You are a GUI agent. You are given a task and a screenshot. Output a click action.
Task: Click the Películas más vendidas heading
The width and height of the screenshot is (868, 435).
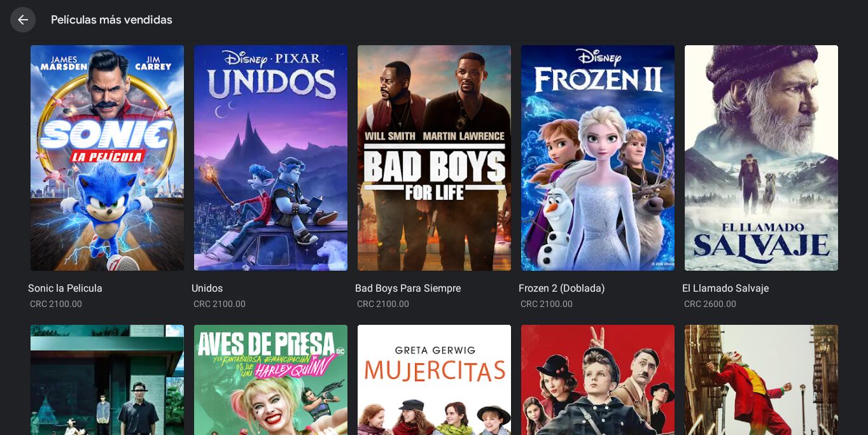[111, 20]
